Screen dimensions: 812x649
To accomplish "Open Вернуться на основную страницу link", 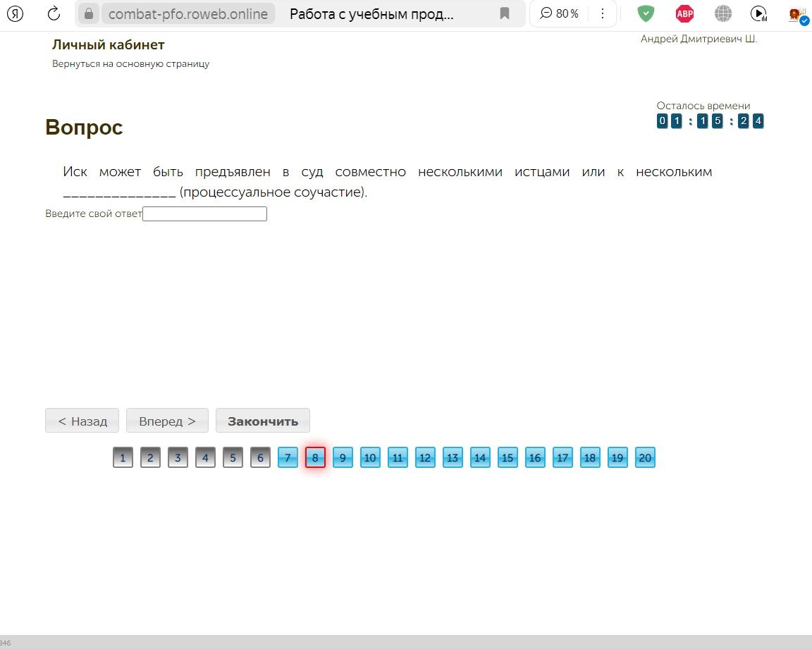I will tap(130, 63).
